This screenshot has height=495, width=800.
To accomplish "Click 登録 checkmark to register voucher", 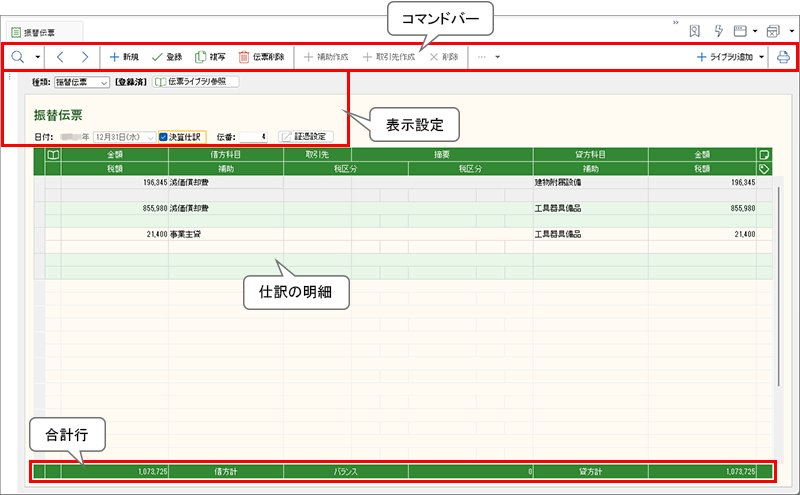I will click(166, 58).
